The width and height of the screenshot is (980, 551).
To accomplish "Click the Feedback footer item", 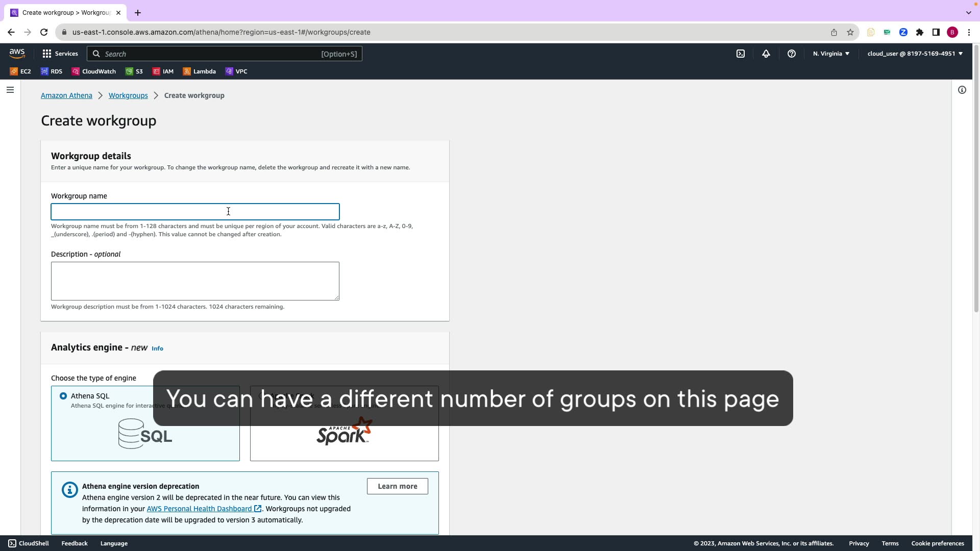I will 75,543.
